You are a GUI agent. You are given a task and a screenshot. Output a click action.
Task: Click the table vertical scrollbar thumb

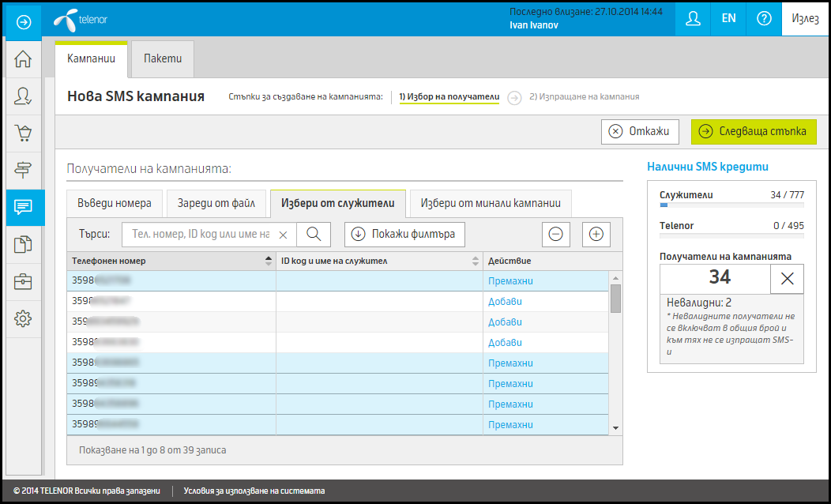(615, 299)
